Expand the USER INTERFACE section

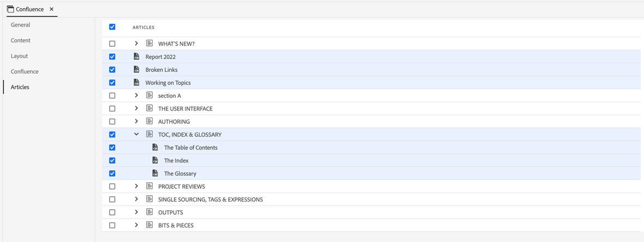click(x=137, y=109)
